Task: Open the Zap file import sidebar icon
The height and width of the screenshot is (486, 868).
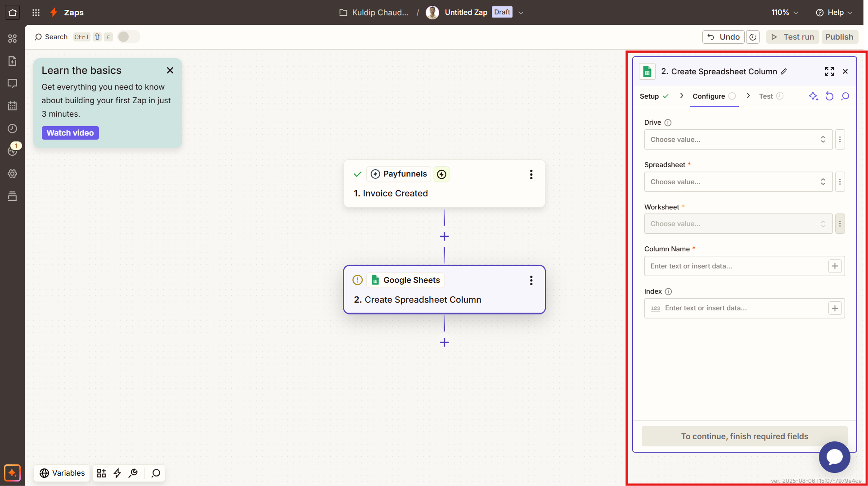Action: 13,61
